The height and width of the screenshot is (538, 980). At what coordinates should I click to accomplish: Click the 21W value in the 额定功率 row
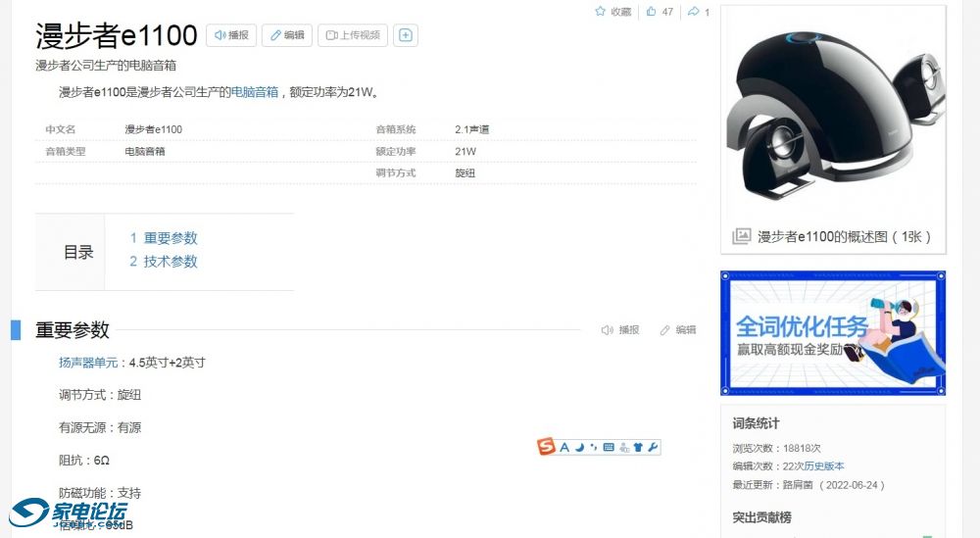tap(465, 151)
